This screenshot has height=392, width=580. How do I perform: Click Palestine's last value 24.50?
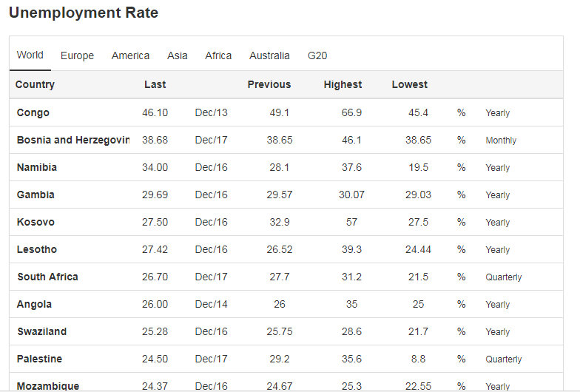point(155,359)
